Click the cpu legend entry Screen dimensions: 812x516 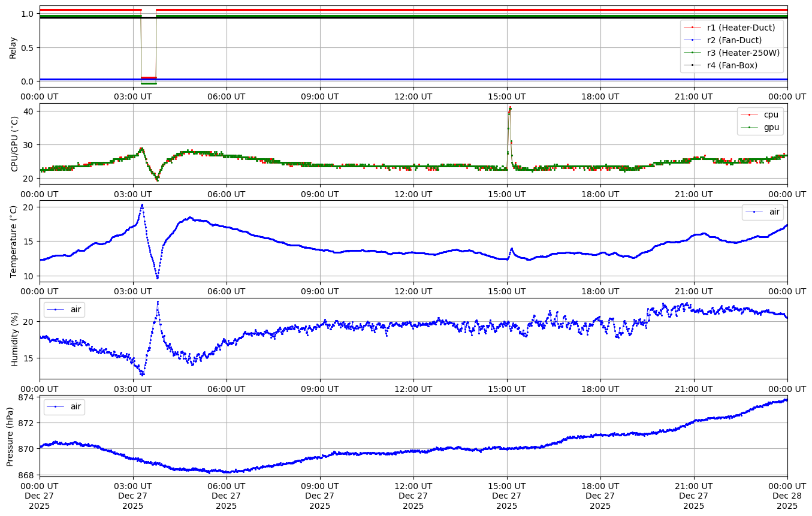point(771,114)
